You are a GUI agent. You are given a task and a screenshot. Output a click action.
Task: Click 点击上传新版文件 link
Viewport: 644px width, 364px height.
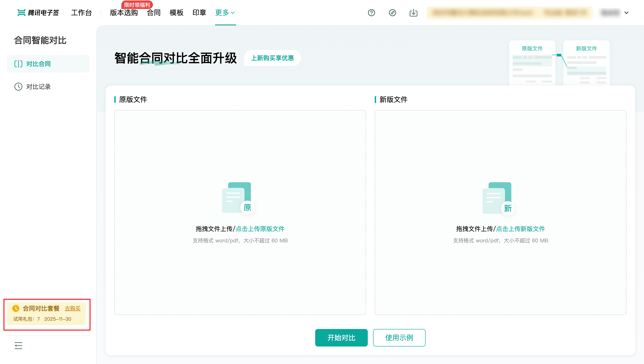click(520, 229)
